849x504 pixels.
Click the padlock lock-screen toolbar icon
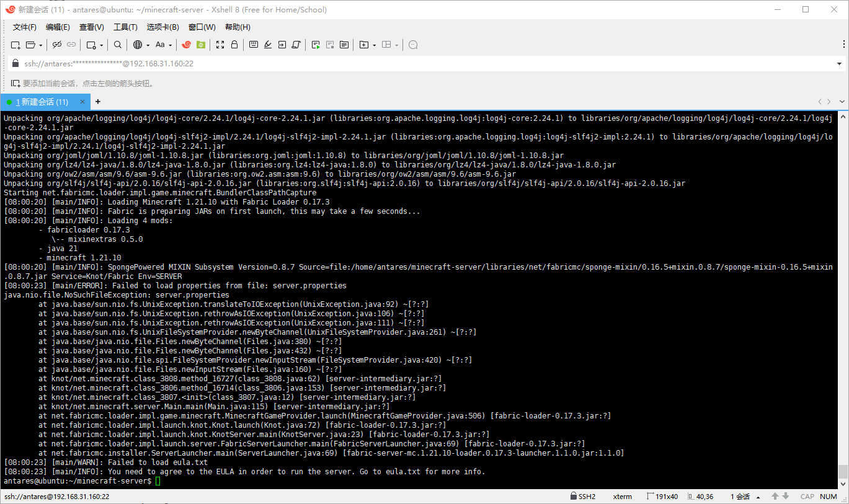pyautogui.click(x=234, y=45)
